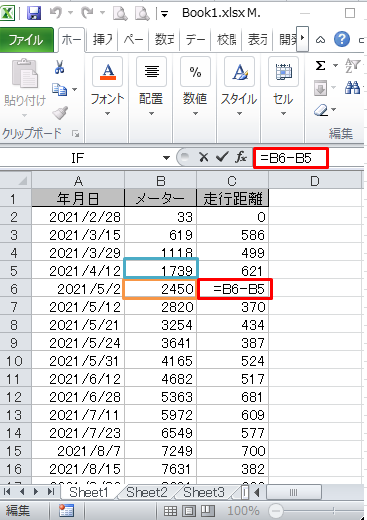
Task: Click the Format Painter brush icon
Action: tap(60, 113)
